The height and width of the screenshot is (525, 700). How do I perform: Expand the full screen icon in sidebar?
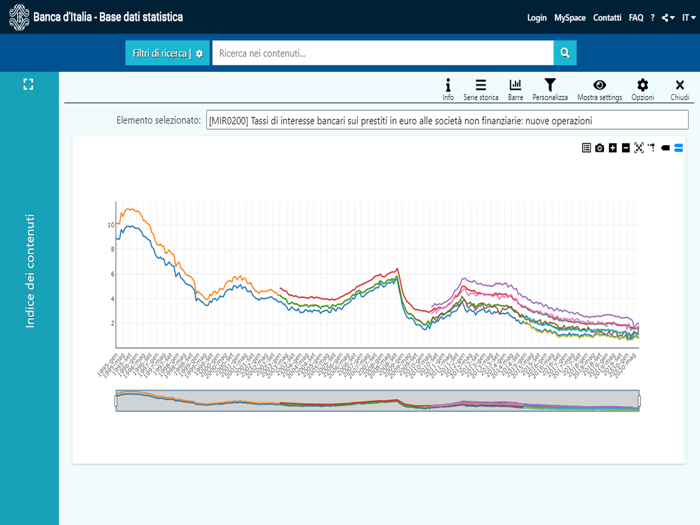pos(28,84)
